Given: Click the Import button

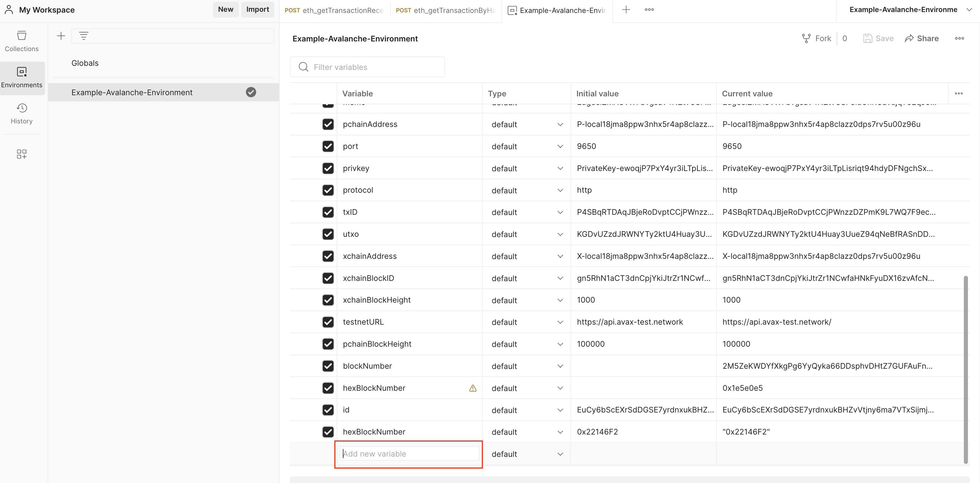Looking at the screenshot, I should click(258, 9).
